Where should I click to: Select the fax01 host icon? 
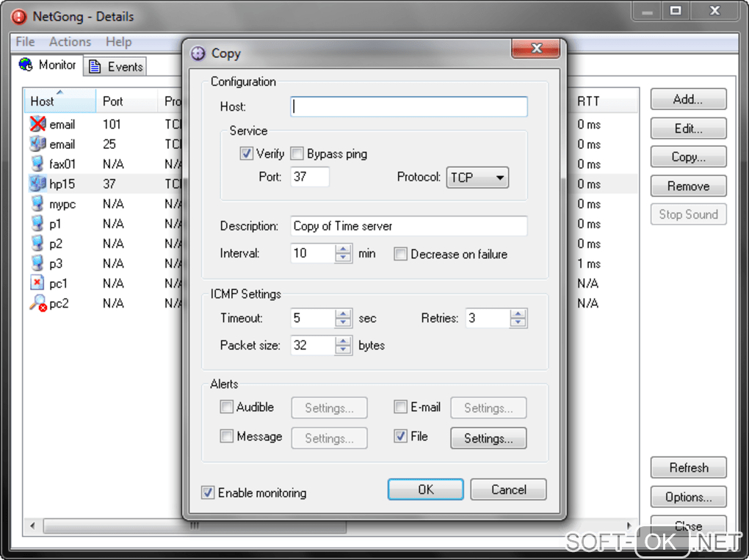click(x=37, y=164)
